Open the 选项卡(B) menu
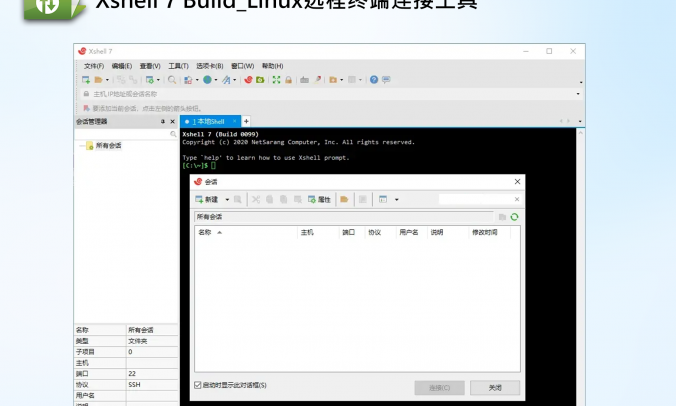The height and width of the screenshot is (406, 676). click(210, 66)
